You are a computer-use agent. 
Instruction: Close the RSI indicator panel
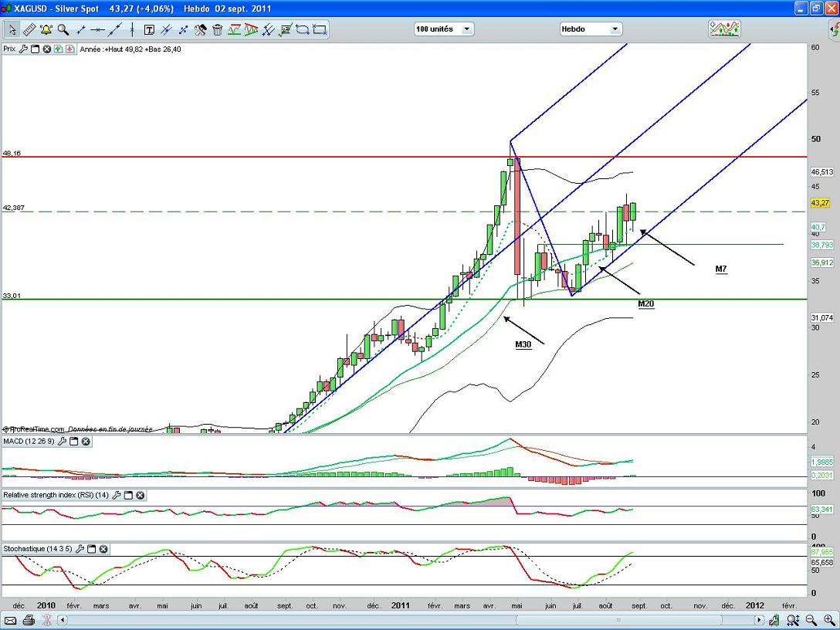point(140,495)
